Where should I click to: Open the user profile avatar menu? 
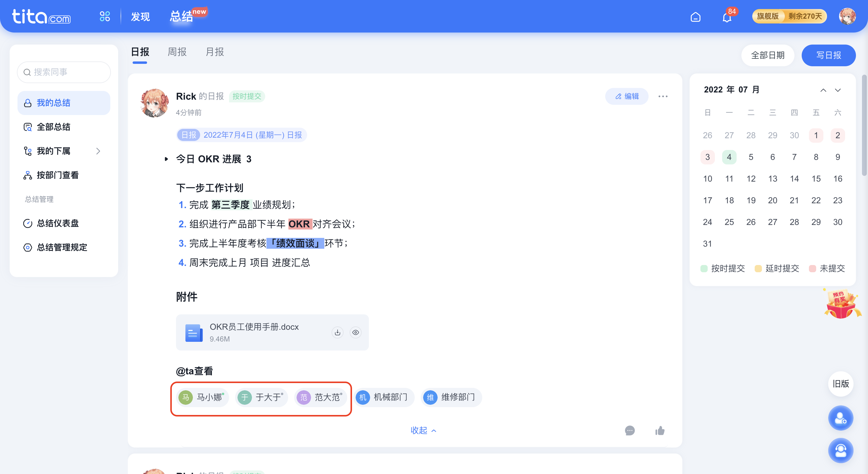point(847,16)
